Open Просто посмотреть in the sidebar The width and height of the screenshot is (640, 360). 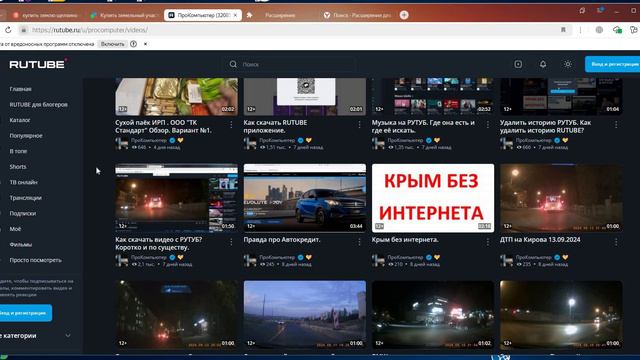(36, 260)
